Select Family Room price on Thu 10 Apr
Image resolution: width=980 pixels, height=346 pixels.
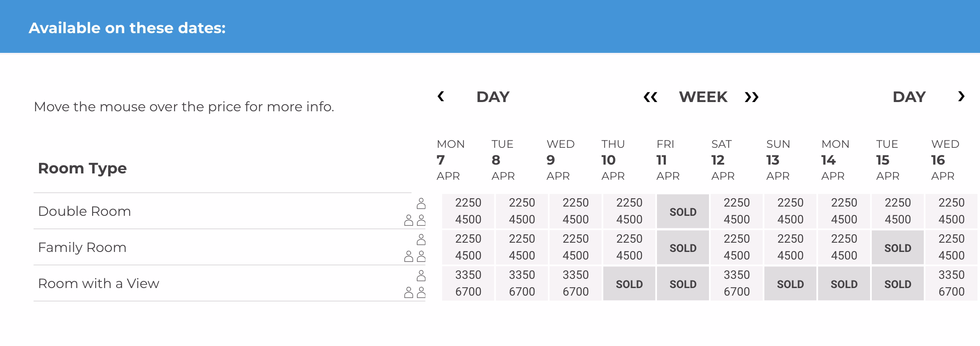[x=629, y=247]
